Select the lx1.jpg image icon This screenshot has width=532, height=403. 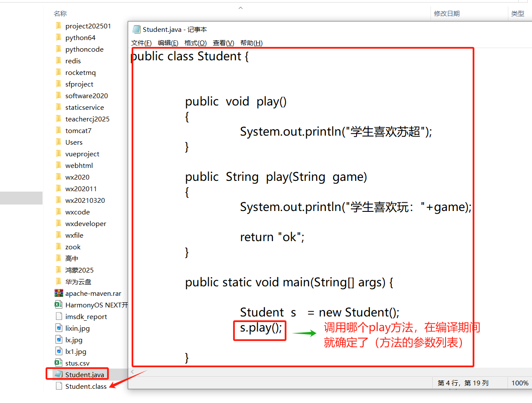(x=58, y=351)
